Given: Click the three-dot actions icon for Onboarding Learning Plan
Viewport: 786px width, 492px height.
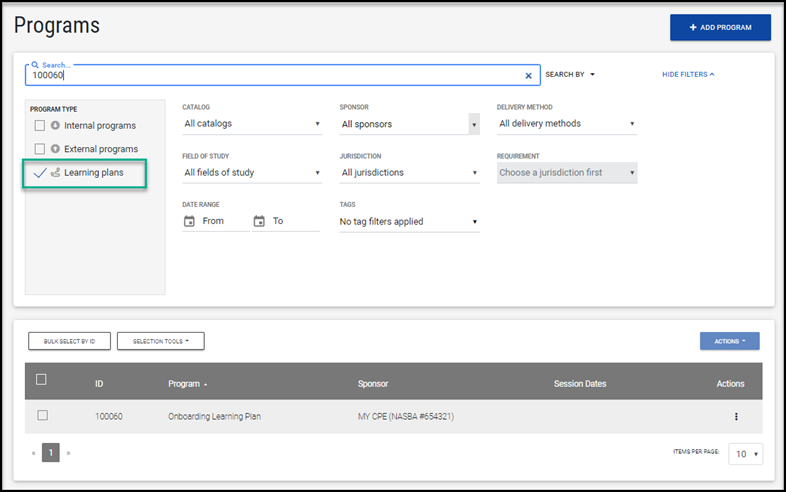Looking at the screenshot, I should 736,416.
